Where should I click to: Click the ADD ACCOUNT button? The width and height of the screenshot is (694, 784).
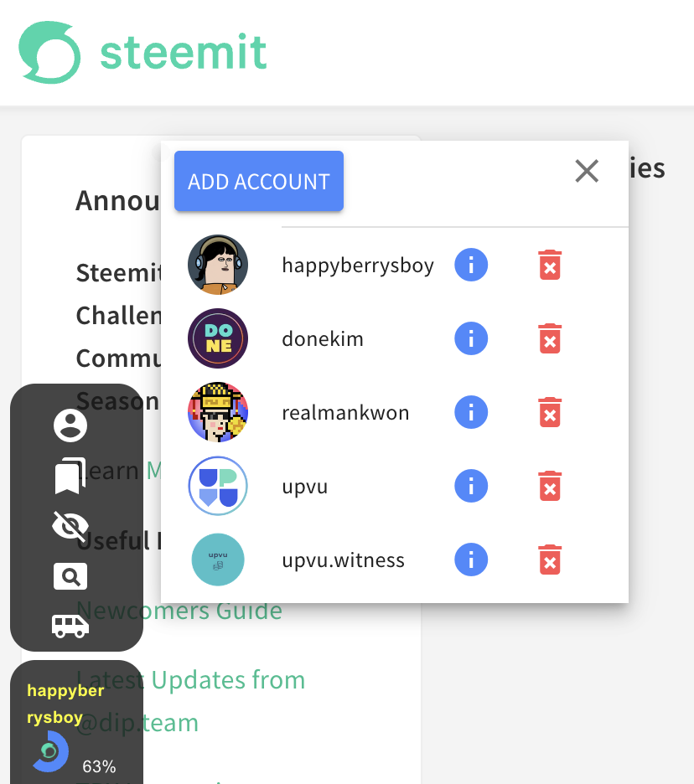(x=259, y=181)
